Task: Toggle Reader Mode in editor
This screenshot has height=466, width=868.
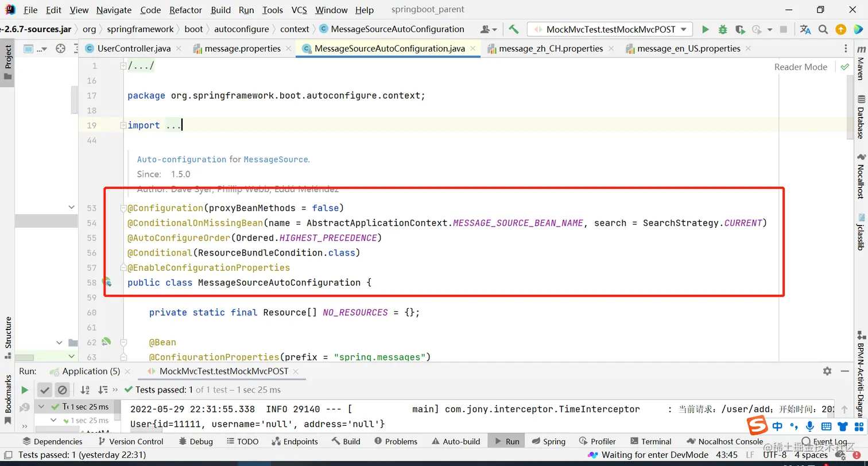Action: (800, 67)
